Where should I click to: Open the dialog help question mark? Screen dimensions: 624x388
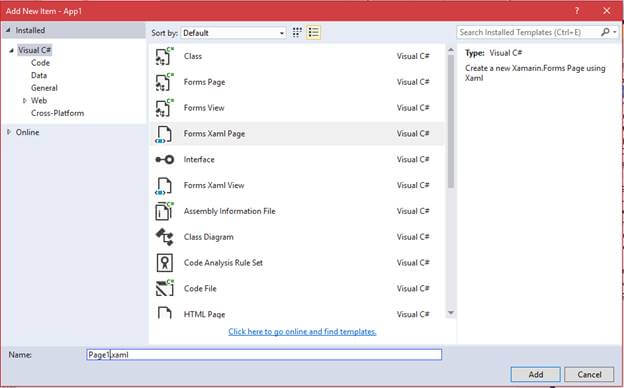(577, 11)
